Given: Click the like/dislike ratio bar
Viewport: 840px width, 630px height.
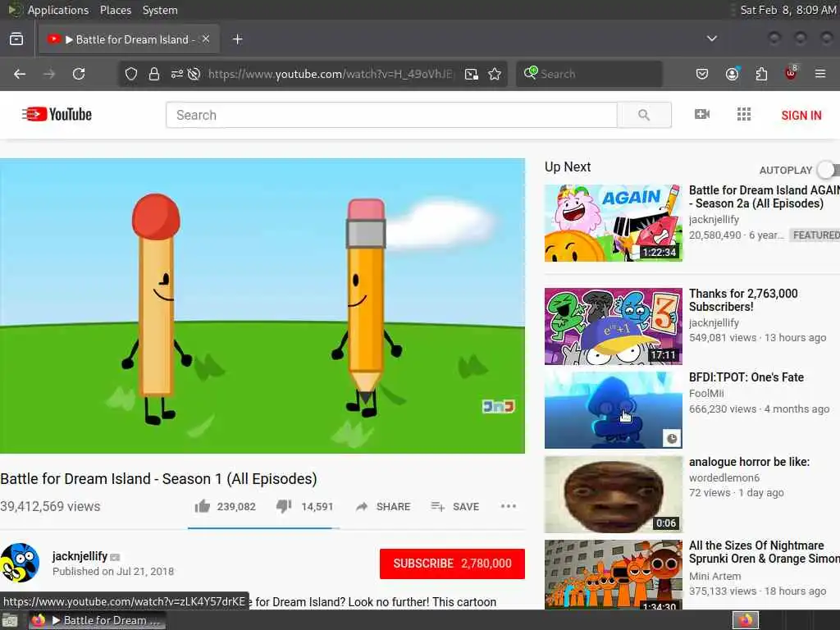Looking at the screenshot, I should tap(263, 527).
